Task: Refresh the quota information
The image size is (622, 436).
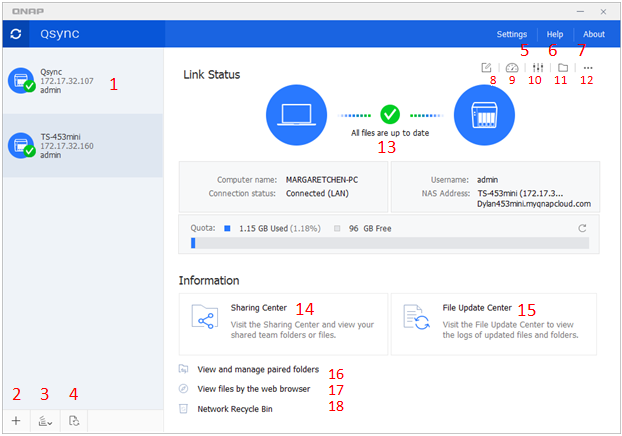Action: (x=582, y=228)
